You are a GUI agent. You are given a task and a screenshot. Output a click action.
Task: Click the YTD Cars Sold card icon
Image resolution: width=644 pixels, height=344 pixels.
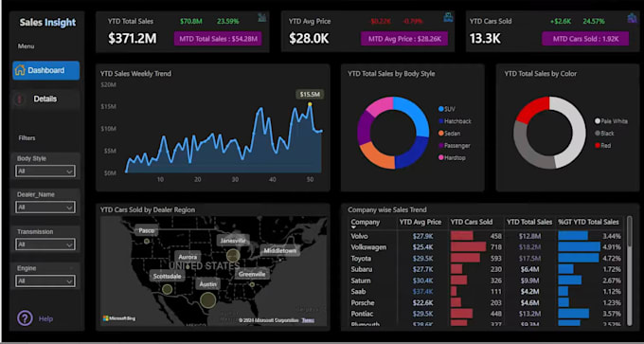632,18
